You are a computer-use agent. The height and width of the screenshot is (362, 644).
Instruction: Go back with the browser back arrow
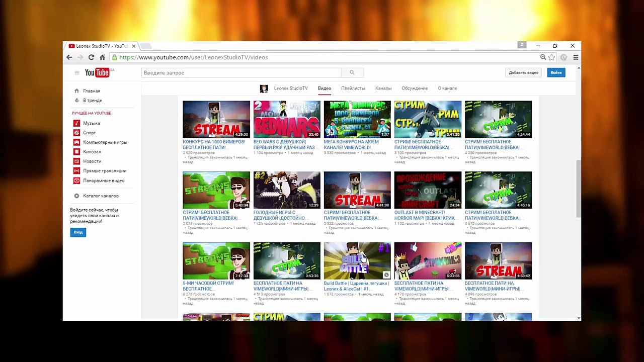[69, 57]
